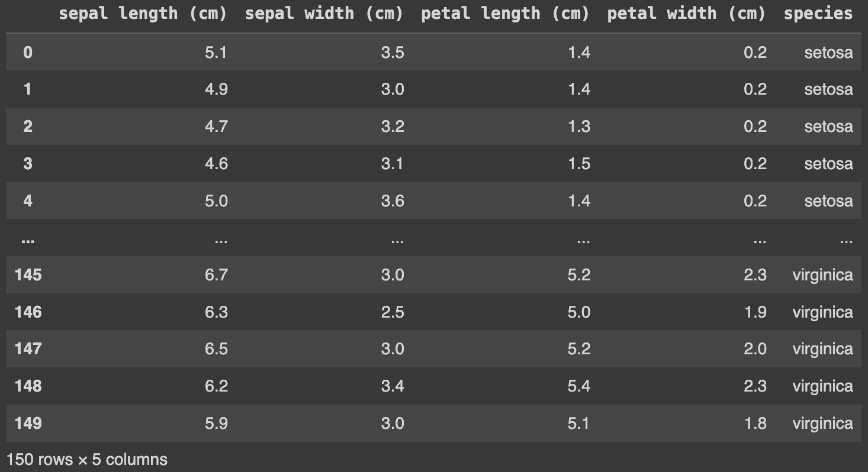Click the 'virginica' cell in row 148

822,386
